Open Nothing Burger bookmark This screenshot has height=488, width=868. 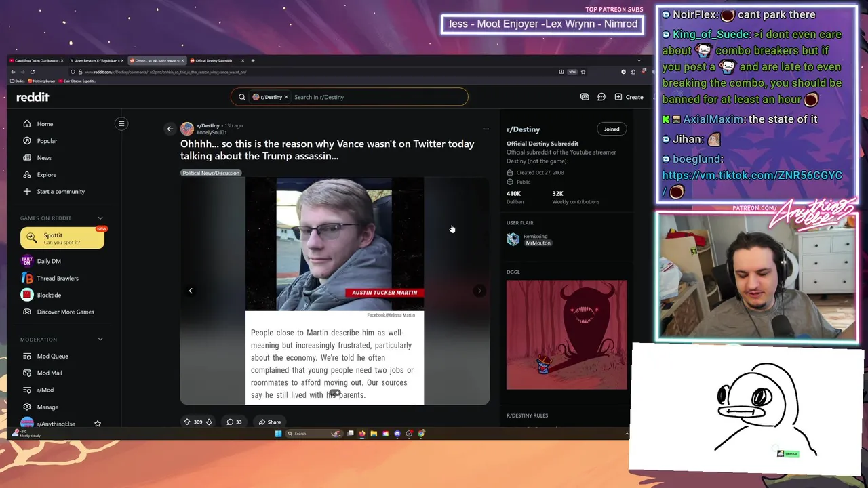(42, 81)
